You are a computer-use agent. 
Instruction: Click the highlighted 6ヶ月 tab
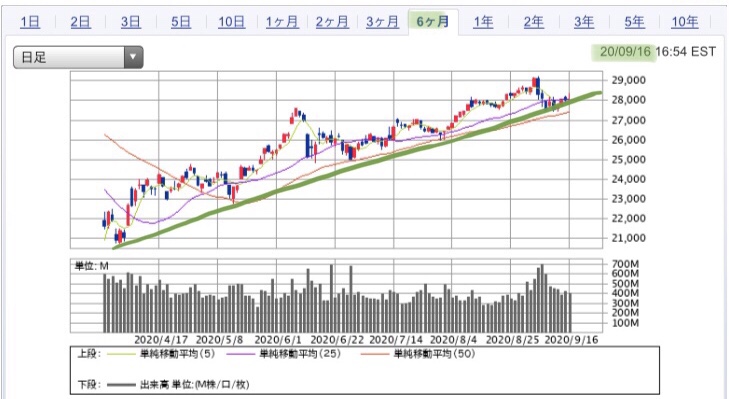tap(433, 21)
